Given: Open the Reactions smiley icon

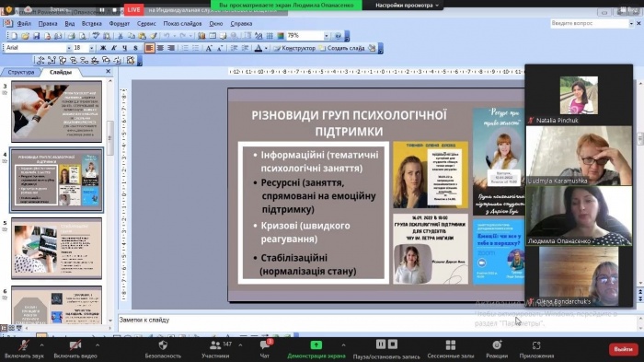Looking at the screenshot, I should [x=497, y=344].
